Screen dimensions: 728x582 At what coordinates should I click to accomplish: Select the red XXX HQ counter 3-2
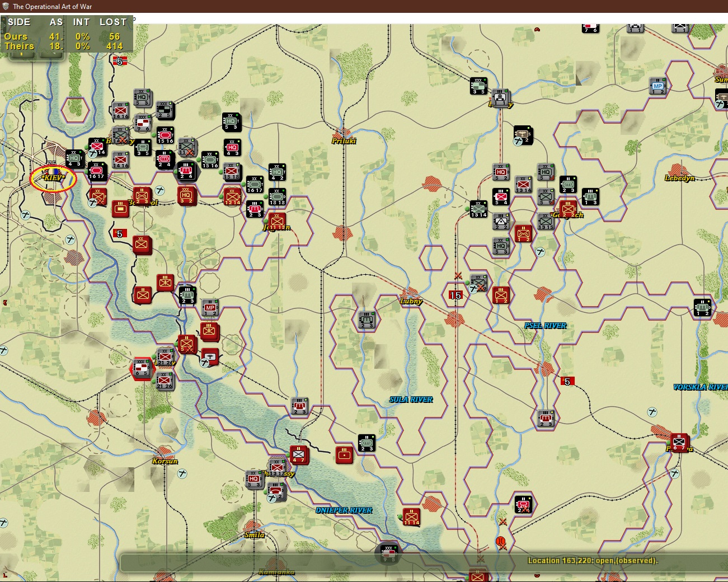(x=186, y=195)
